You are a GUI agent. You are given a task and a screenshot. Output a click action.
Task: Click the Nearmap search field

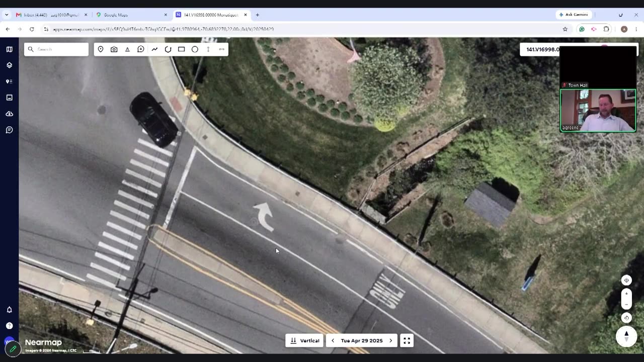[56, 49]
